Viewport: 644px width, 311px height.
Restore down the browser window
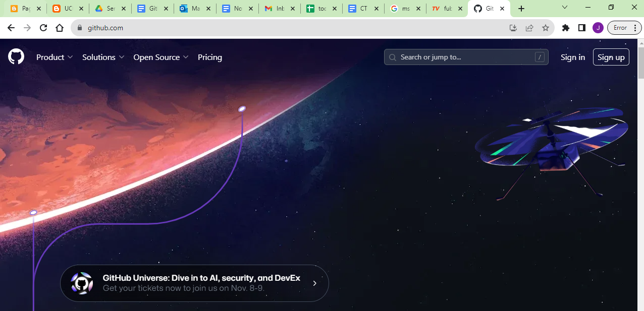coord(611,8)
